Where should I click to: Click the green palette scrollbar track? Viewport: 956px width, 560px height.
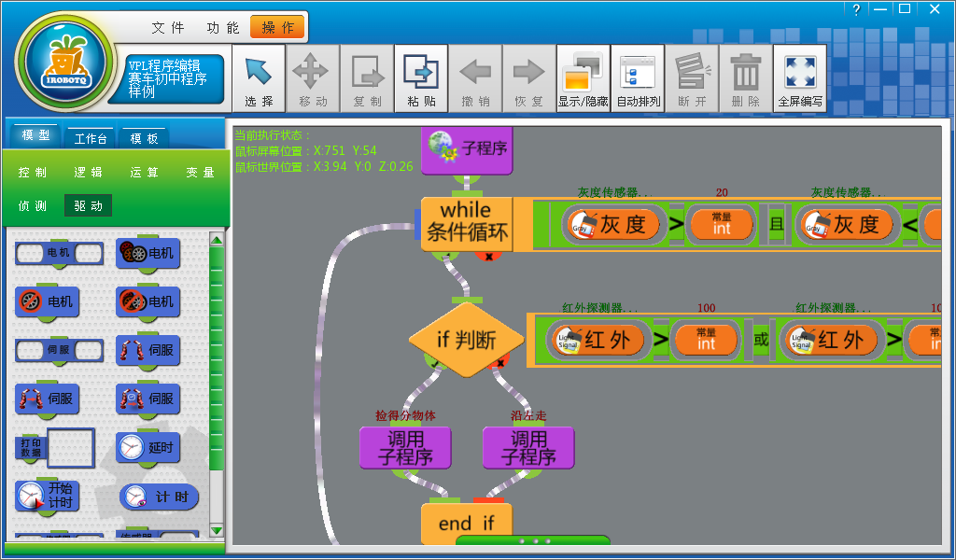pos(217,373)
